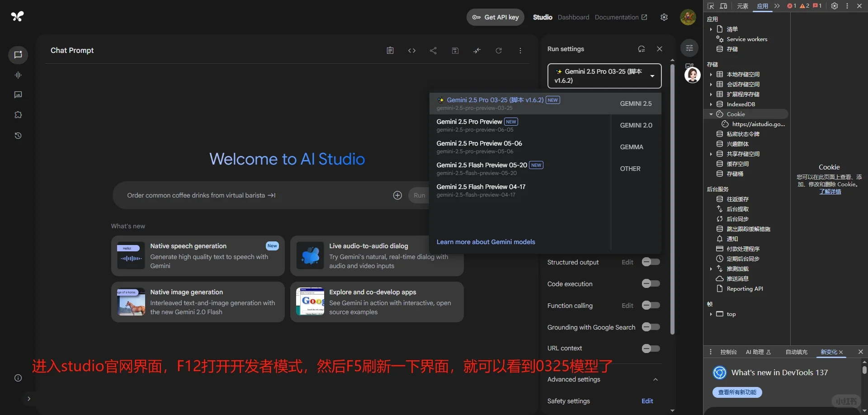The image size is (868, 415).
Task: Click the Get API key button
Action: click(495, 17)
